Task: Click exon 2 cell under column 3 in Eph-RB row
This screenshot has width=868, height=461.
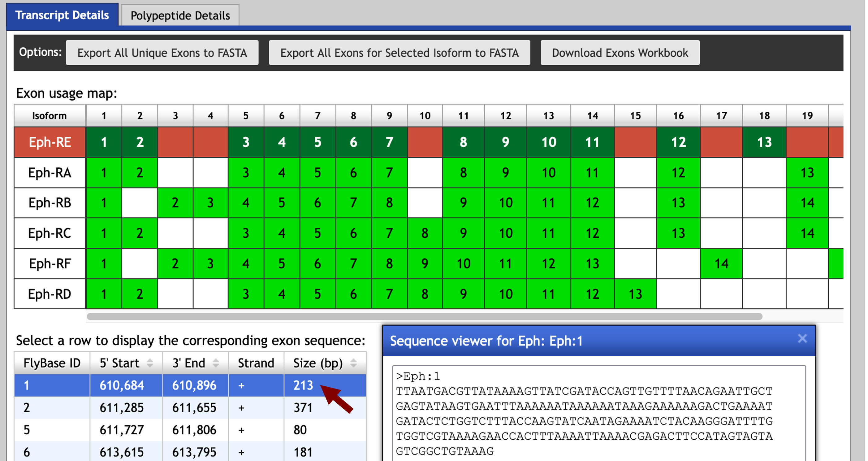Action: click(175, 203)
